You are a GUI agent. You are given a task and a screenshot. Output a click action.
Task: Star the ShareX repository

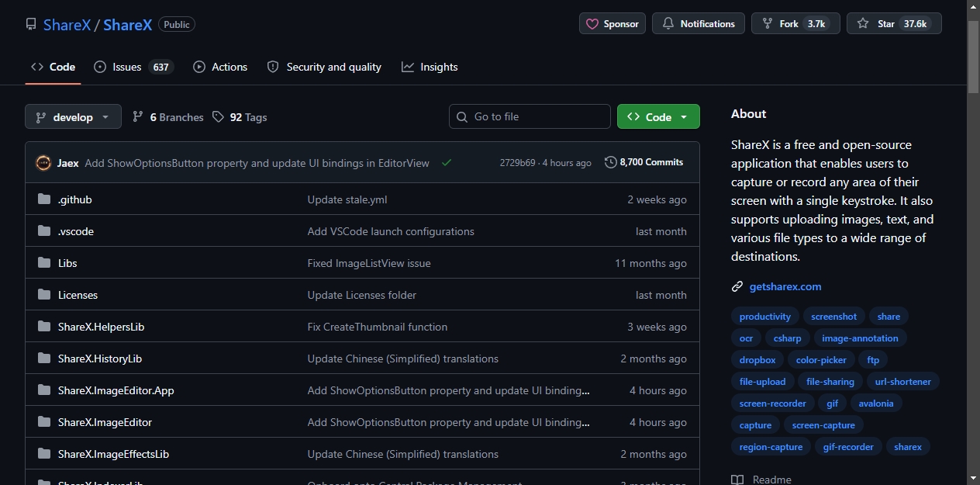pos(894,23)
